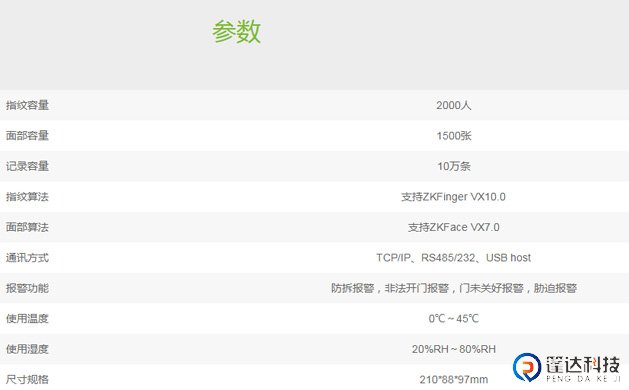The width and height of the screenshot is (629, 390).
Task: Click the 防拆报警 alarm description text
Action: (454, 288)
